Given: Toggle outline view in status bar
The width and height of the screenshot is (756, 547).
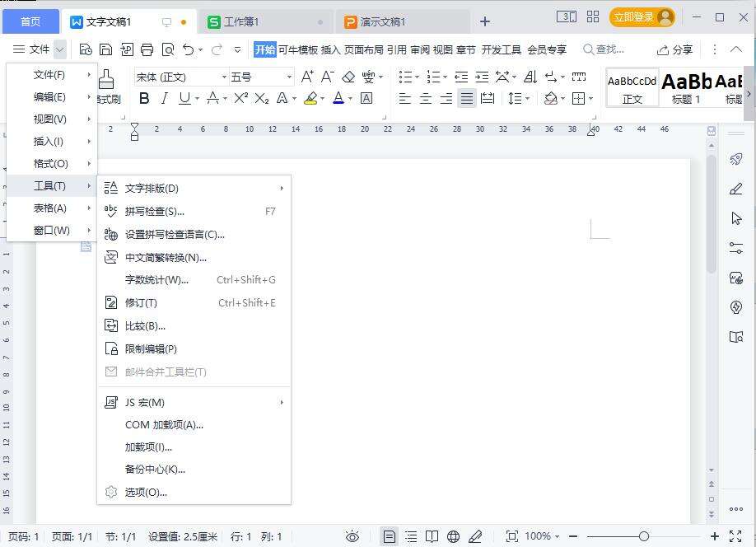Looking at the screenshot, I should 411,536.
